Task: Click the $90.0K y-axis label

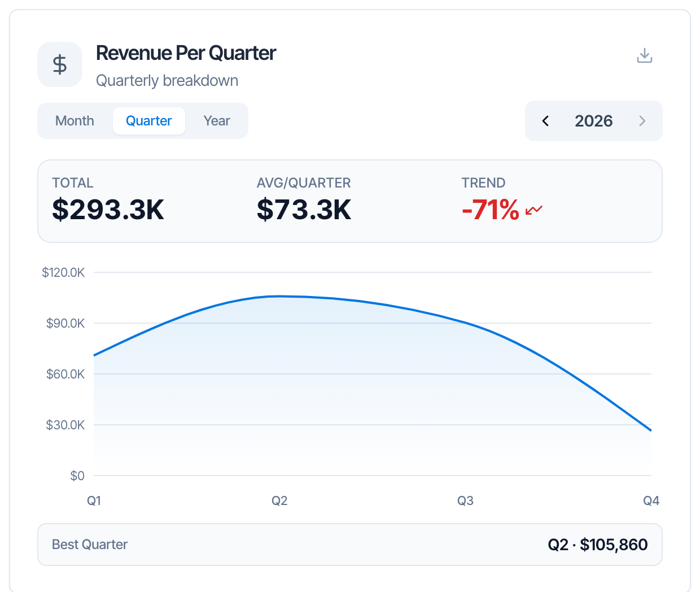Action: [x=65, y=323]
